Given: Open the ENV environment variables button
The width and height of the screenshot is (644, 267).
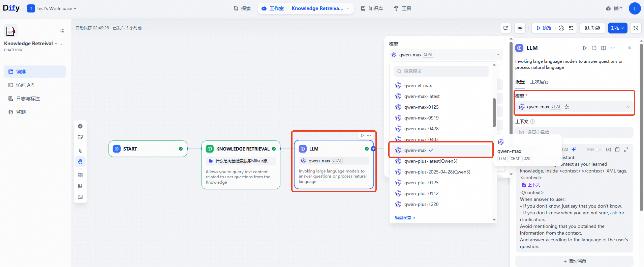Looking at the screenshot, I should point(520,28).
